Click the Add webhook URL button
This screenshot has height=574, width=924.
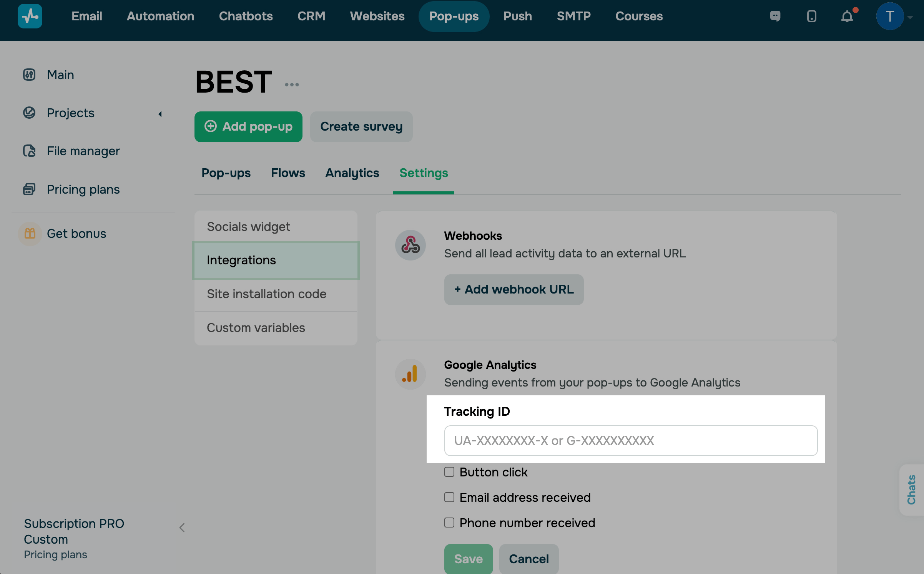[x=514, y=289]
